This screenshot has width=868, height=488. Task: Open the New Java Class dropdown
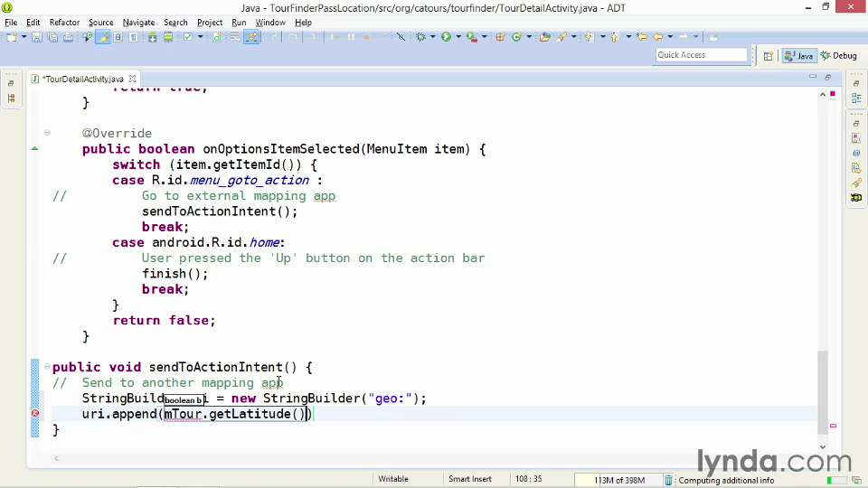(x=529, y=37)
